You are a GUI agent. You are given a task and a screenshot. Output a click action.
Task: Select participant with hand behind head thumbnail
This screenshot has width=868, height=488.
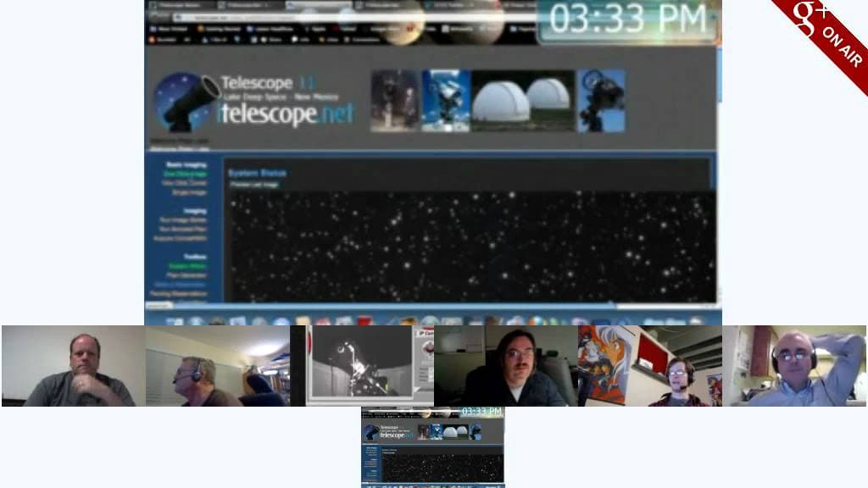pyautogui.click(x=794, y=366)
